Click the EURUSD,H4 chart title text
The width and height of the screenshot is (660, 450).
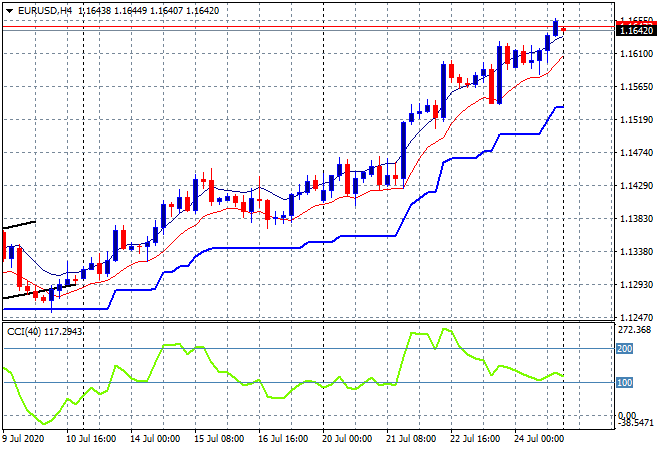coord(45,11)
